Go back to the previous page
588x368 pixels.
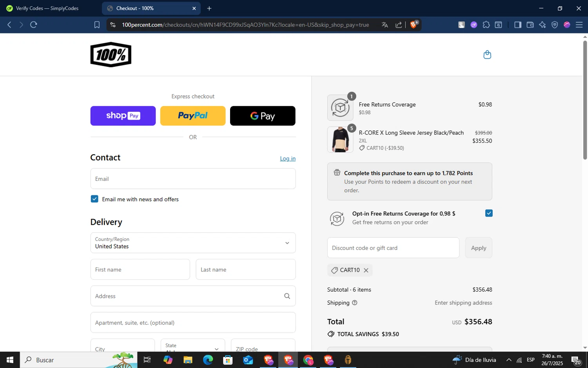pyautogui.click(x=9, y=25)
